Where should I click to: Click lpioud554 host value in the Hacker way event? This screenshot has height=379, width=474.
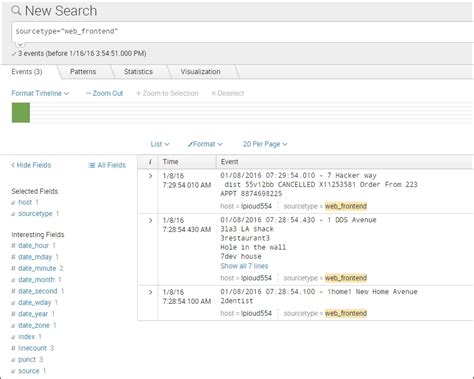click(256, 206)
